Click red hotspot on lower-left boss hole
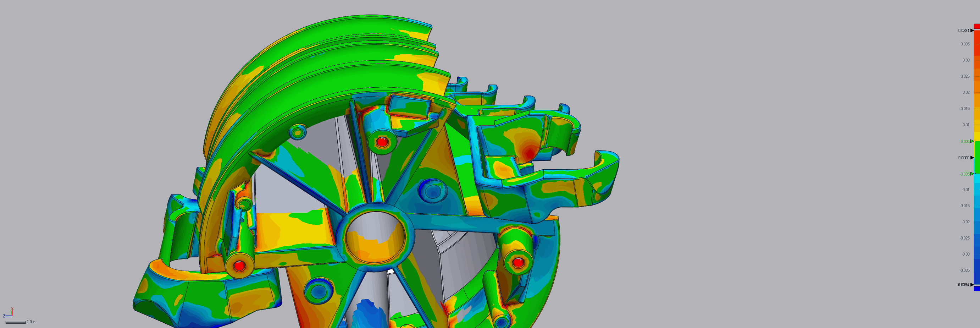 (x=239, y=266)
